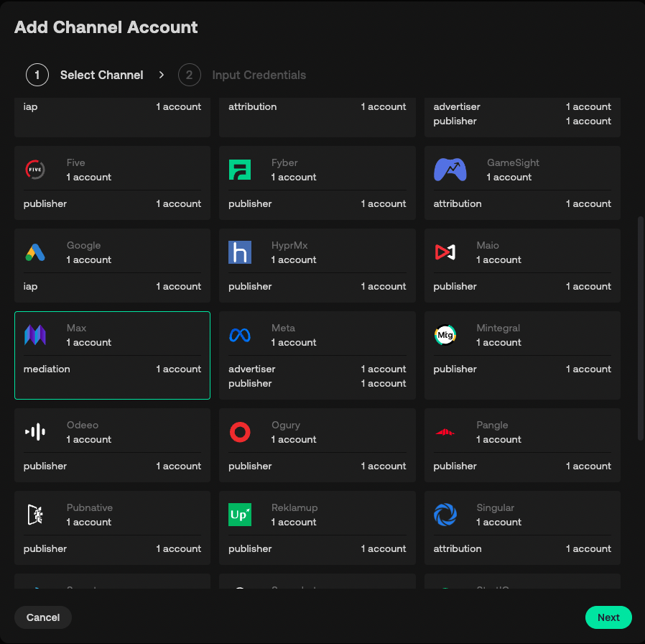The width and height of the screenshot is (645, 644).
Task: Click the HyprMx blue h logo
Action: click(240, 252)
